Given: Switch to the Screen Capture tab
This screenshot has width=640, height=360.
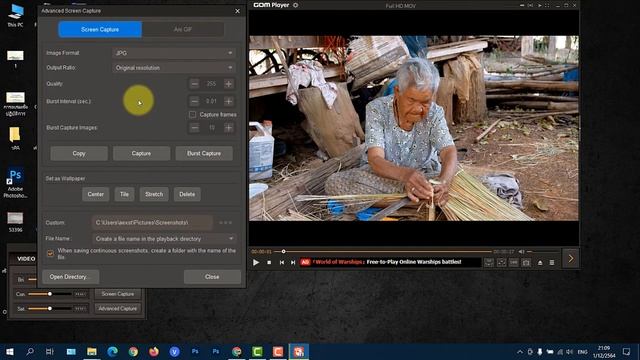Looking at the screenshot, I should tap(100, 29).
